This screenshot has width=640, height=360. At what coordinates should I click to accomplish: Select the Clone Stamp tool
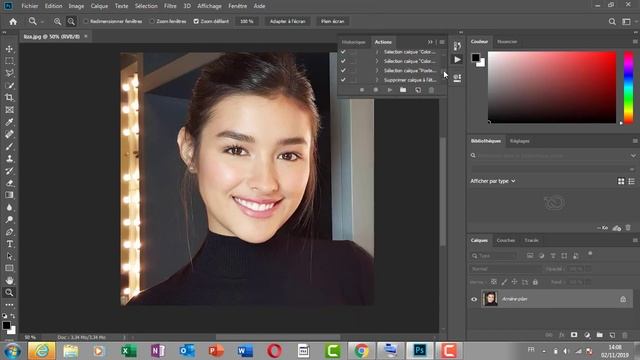9,158
